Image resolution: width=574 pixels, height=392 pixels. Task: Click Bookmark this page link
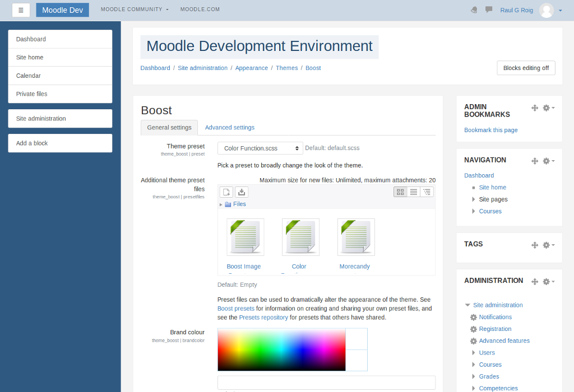[x=491, y=130]
